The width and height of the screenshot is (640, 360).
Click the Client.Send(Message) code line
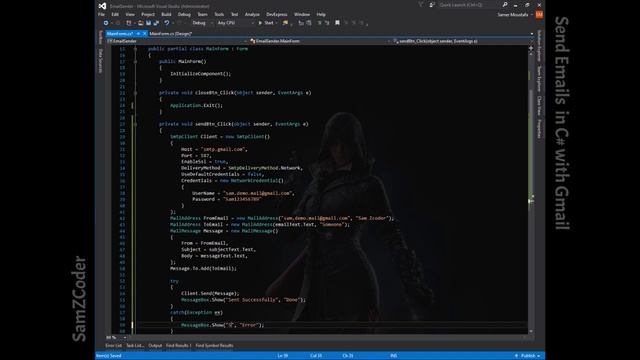coord(210,293)
